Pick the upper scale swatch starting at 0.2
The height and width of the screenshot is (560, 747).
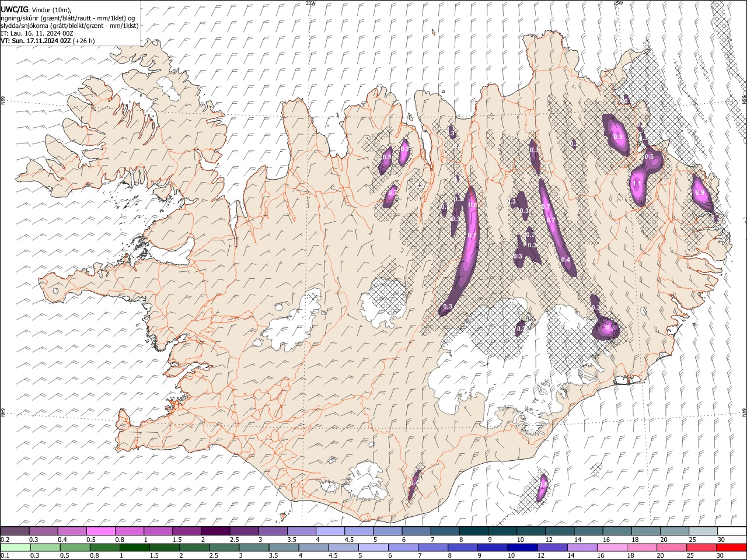15,531
